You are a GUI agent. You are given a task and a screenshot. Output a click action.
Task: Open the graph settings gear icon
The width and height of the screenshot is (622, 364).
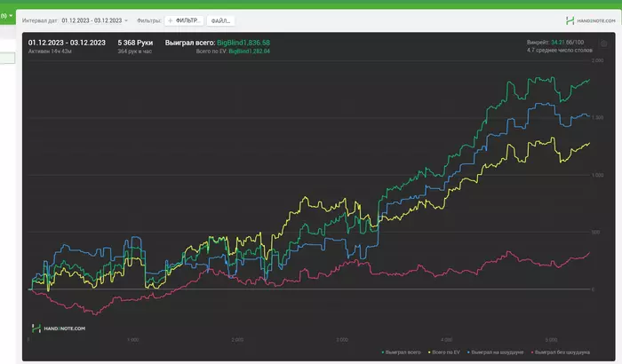[603, 44]
